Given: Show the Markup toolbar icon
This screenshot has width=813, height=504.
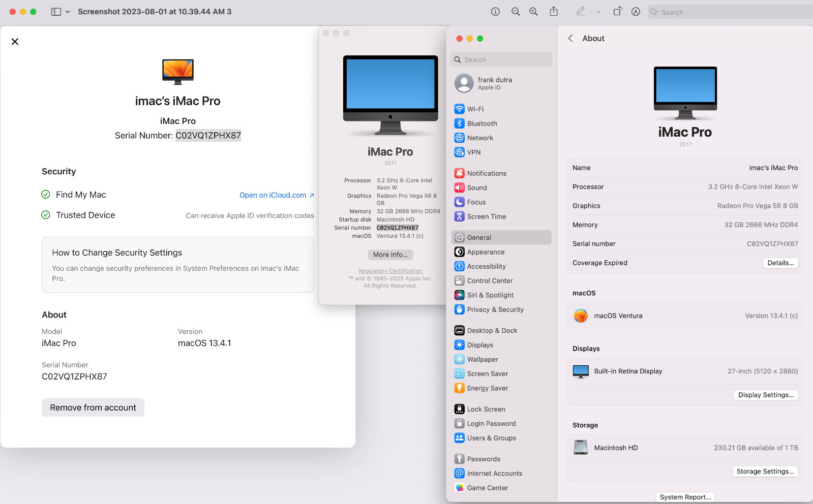Looking at the screenshot, I should click(x=636, y=12).
